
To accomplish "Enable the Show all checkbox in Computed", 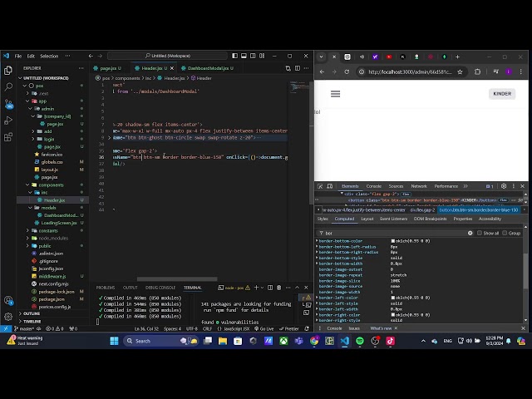I will click(480, 233).
